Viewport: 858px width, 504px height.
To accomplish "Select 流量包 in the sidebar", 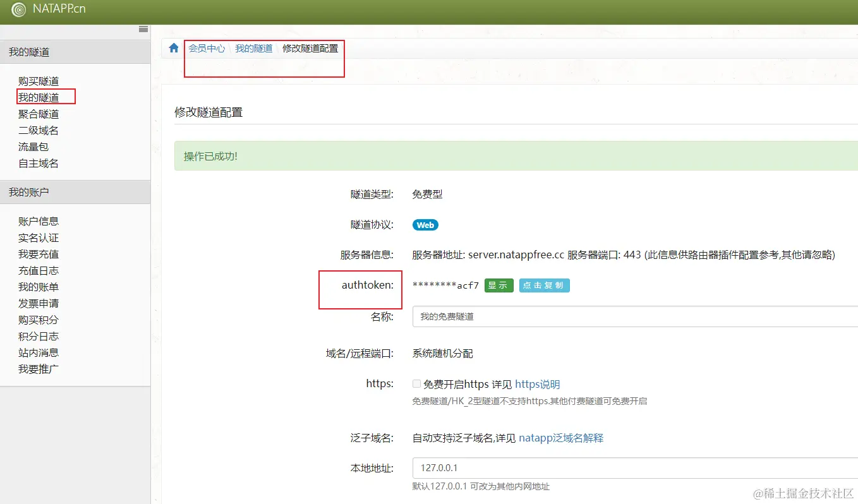I will [33, 147].
